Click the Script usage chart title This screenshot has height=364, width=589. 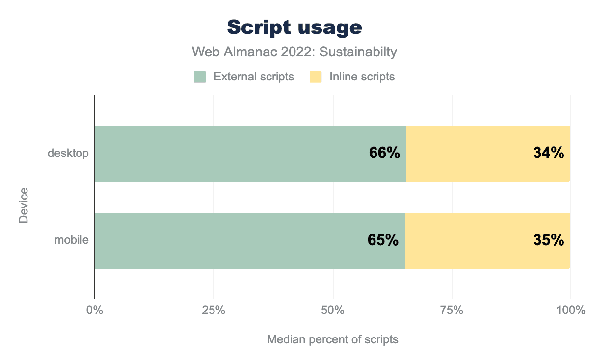[294, 28]
